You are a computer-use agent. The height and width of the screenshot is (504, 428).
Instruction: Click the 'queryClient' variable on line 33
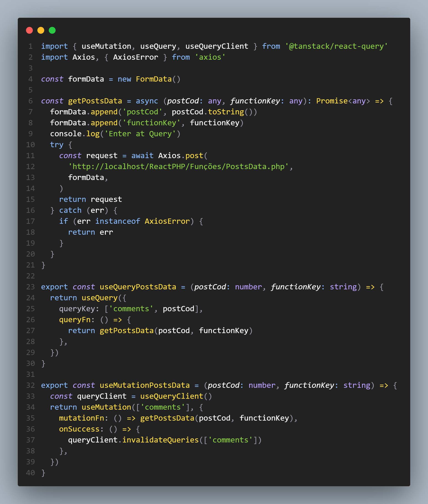click(102, 396)
